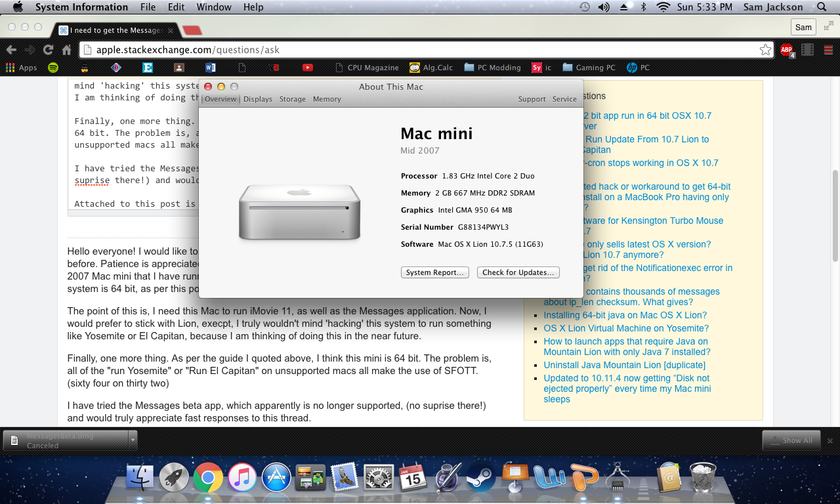Click the page's vertical scrollbar thumb

pos(835,215)
